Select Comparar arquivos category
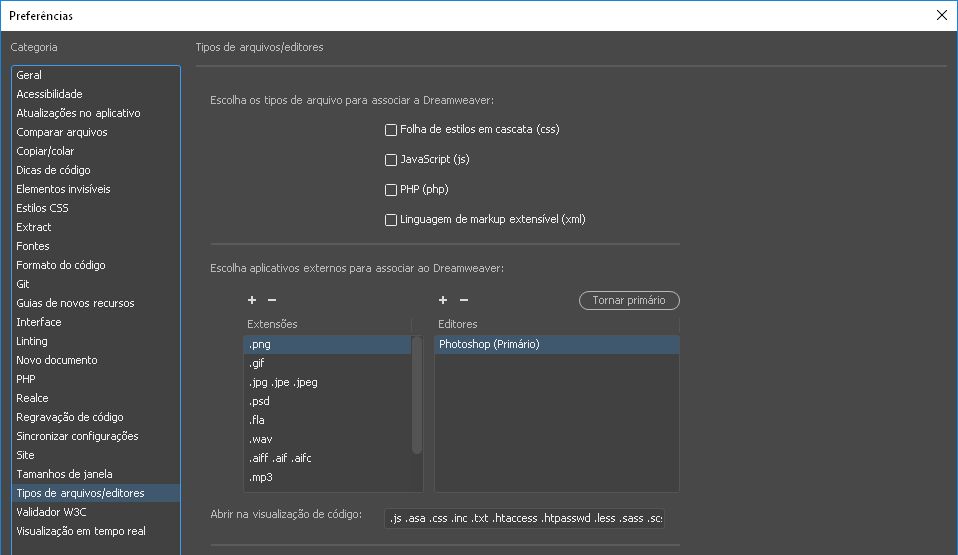958x555 pixels. [x=96, y=132]
